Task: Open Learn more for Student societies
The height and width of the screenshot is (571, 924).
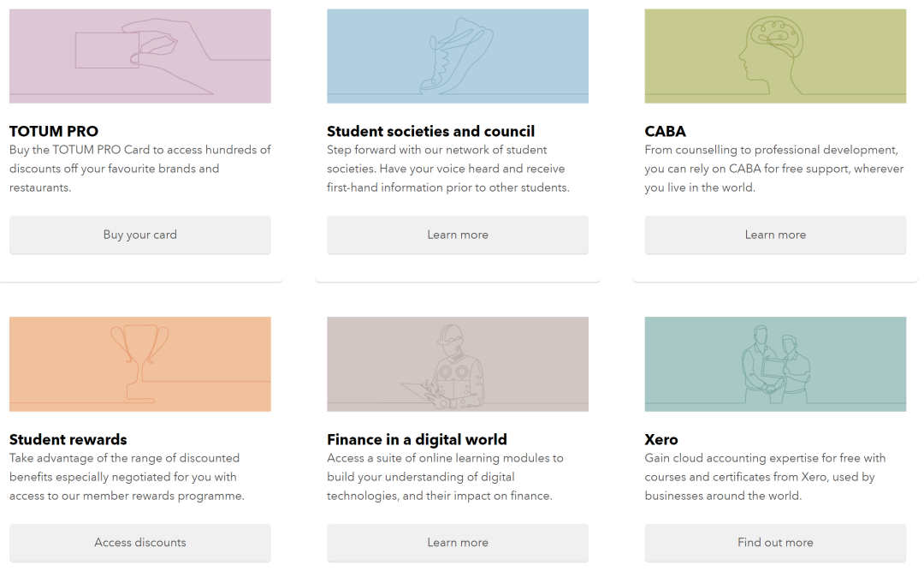Action: 457,235
